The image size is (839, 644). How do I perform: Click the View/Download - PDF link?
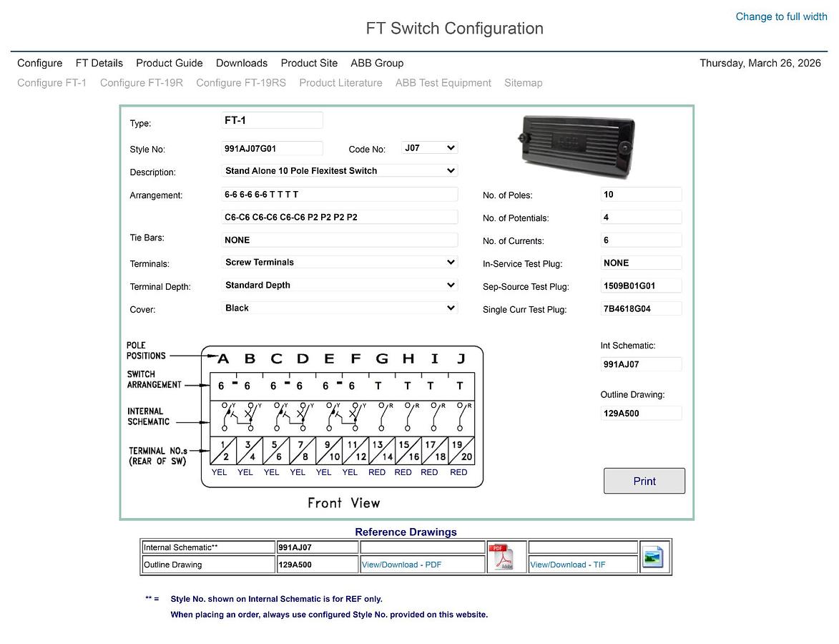tap(401, 565)
